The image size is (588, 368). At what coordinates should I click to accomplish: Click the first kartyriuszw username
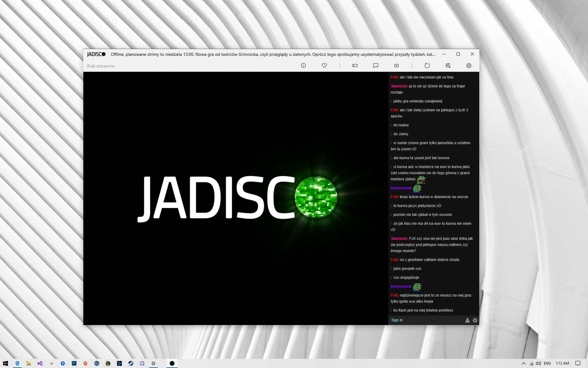[x=401, y=188]
